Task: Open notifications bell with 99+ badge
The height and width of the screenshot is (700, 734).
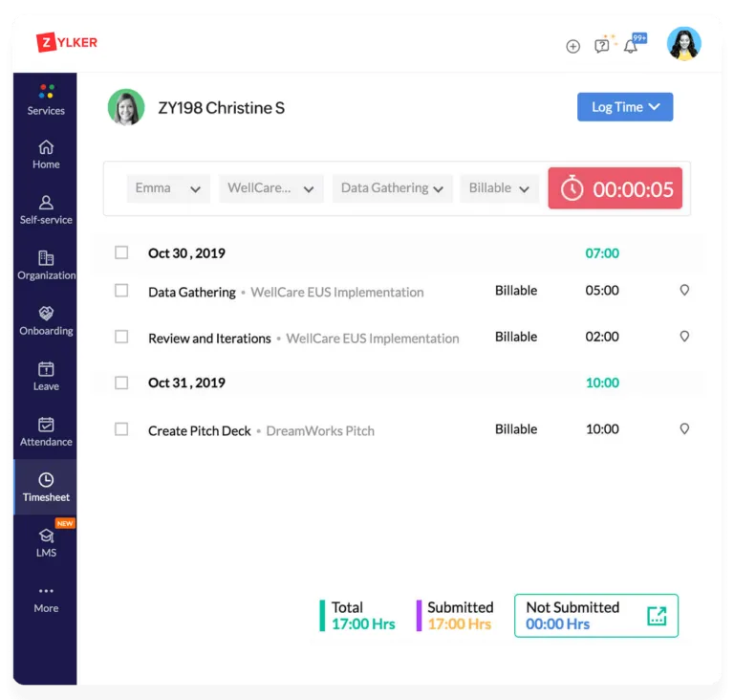Action: tap(631, 46)
